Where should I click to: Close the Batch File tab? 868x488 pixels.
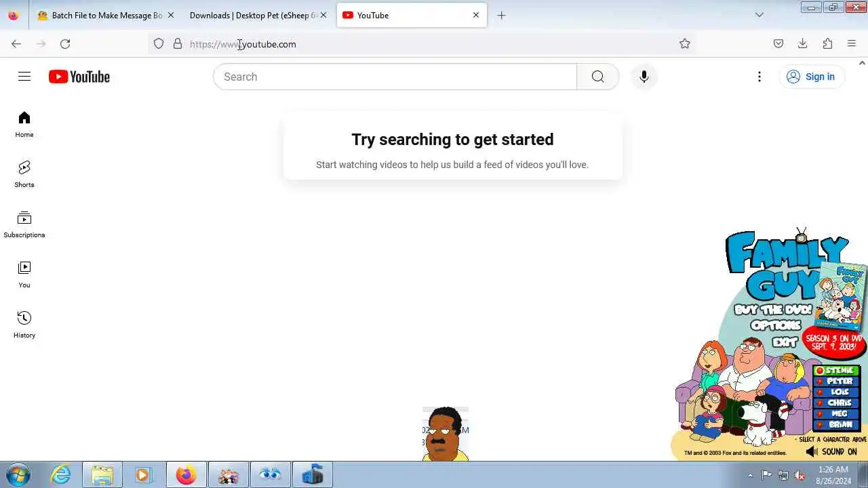pyautogui.click(x=171, y=15)
